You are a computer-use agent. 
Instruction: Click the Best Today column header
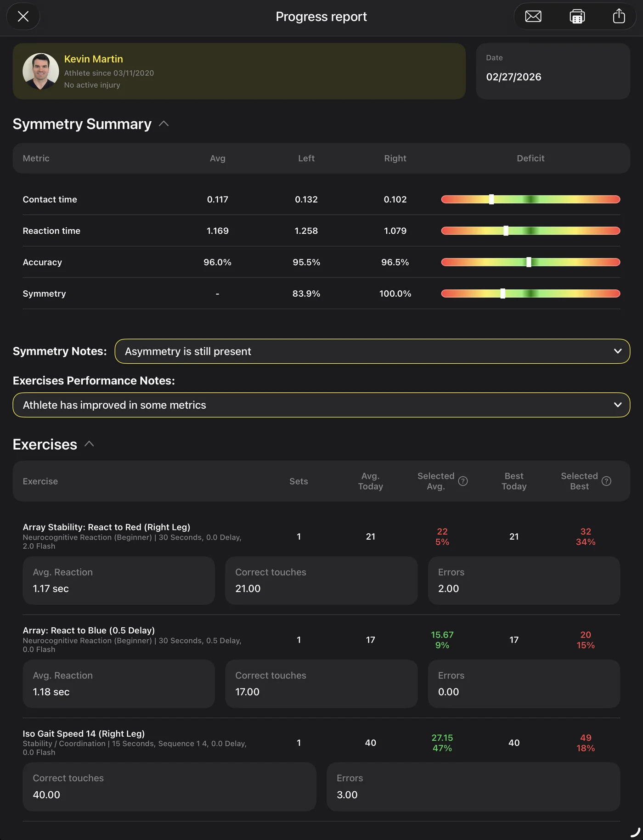pyautogui.click(x=514, y=481)
